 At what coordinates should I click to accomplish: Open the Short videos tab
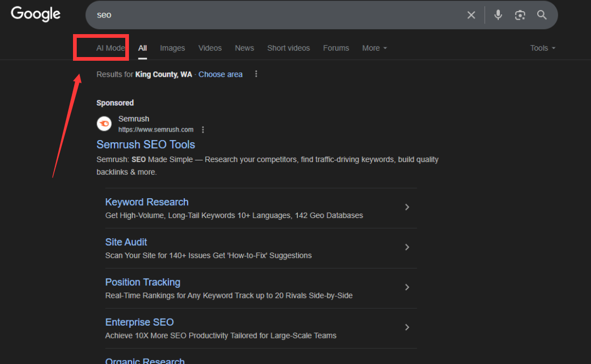(288, 48)
